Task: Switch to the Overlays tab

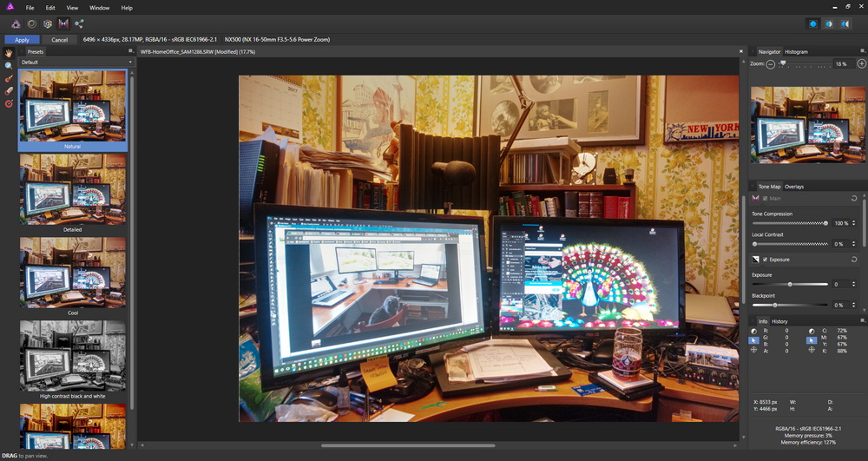Action: (794, 187)
